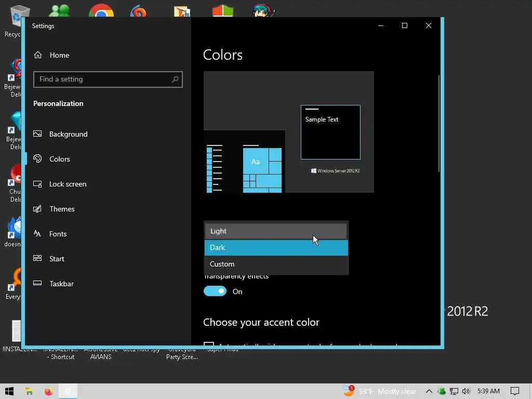Focus the Find a setting search field

(x=108, y=79)
